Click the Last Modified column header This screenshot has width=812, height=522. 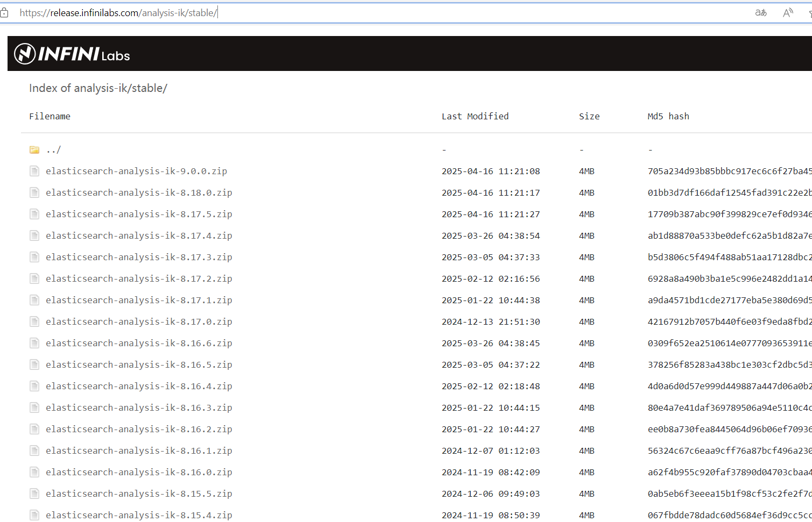point(475,116)
